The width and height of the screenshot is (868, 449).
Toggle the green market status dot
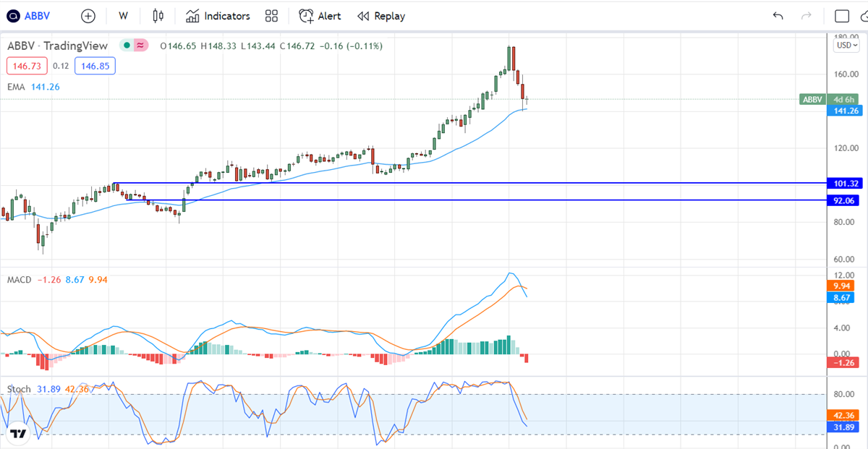(x=127, y=46)
